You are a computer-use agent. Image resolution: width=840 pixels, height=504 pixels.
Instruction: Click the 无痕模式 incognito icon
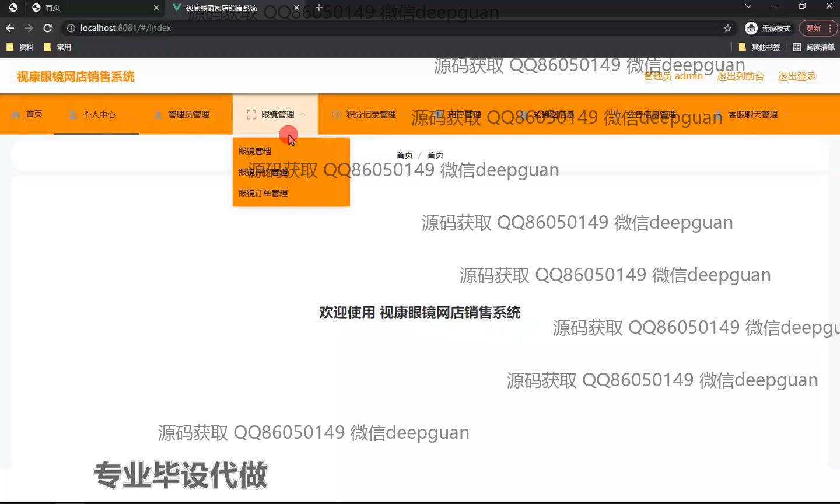click(751, 28)
